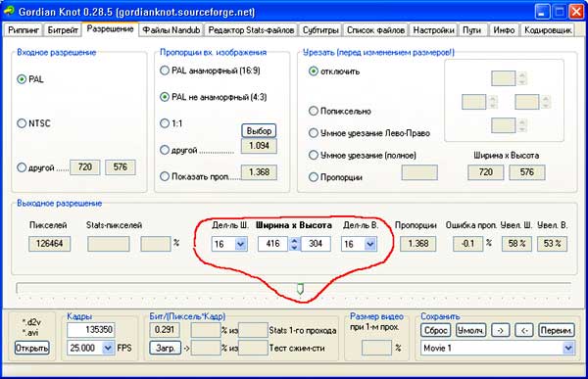Open the Субтитры tab
Screen dimensions: 588x379
pos(320,30)
